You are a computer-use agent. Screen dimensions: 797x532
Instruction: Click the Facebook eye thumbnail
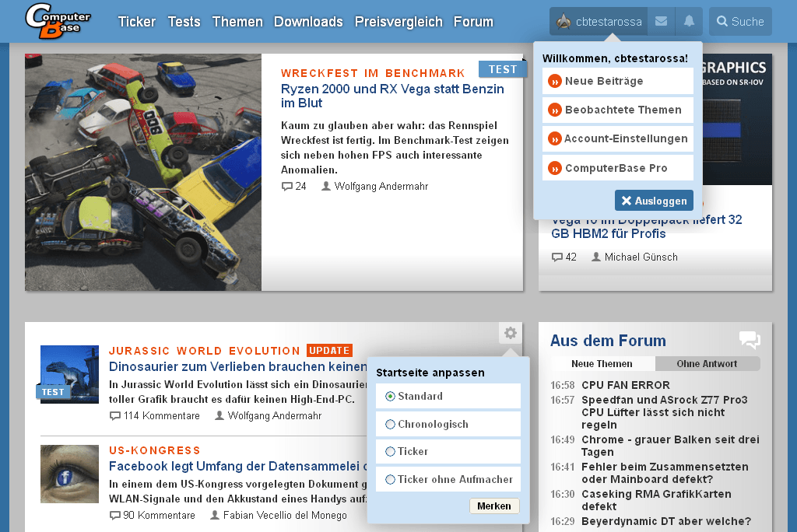(x=69, y=474)
